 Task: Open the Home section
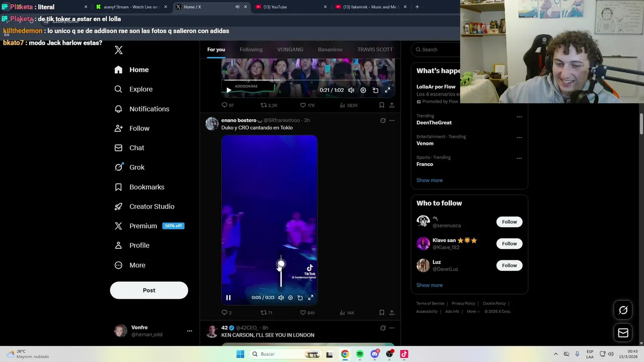click(131, 70)
